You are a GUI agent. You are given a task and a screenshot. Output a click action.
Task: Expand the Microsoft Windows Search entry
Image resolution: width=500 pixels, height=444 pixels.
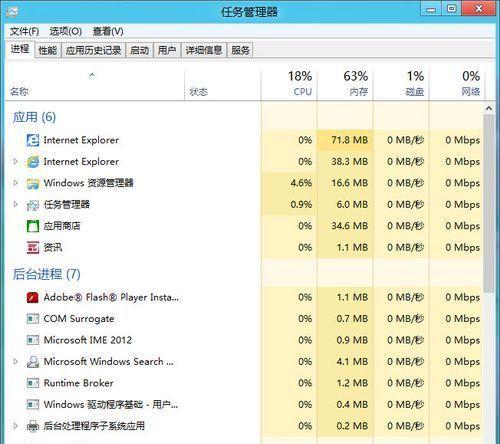click(15, 362)
